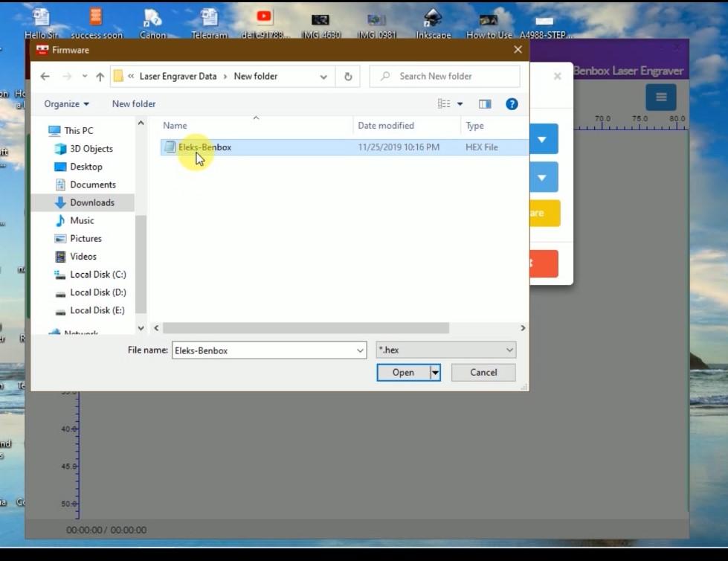728x561 pixels.
Task: Toggle the preview pane icon
Action: (x=485, y=104)
